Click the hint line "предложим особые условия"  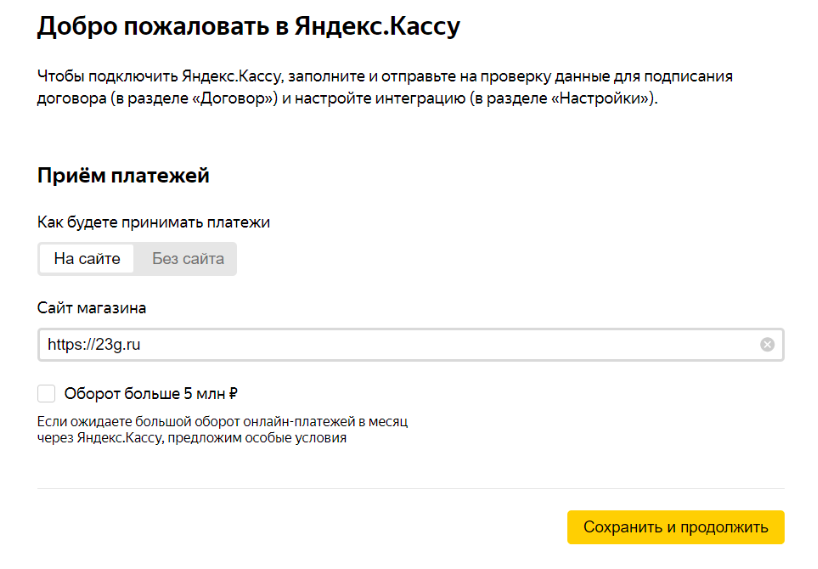click(257, 438)
